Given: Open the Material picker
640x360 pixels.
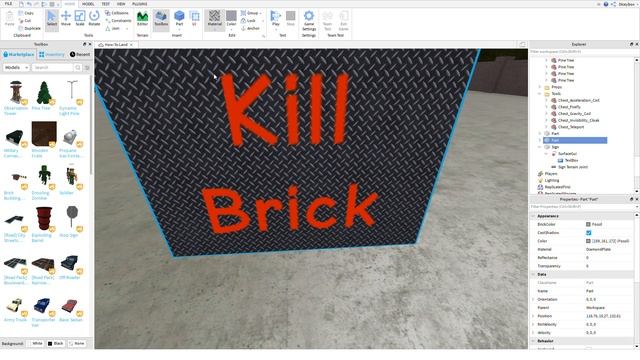Looking at the screenshot, I should coord(214,19).
